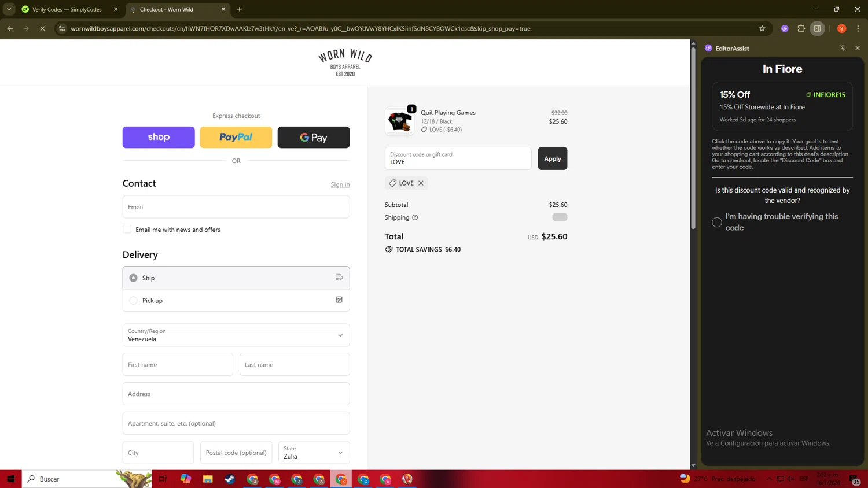Open the Chrome three-dot menu

click(858, 28)
